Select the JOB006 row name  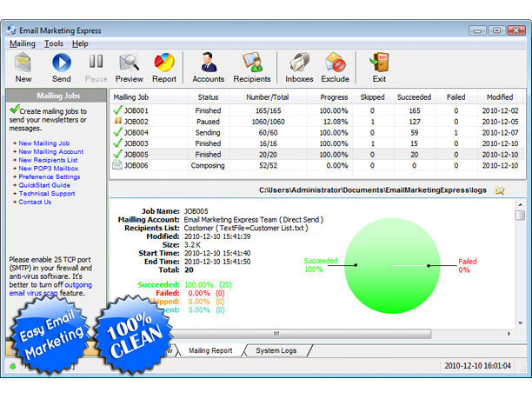[136, 165]
